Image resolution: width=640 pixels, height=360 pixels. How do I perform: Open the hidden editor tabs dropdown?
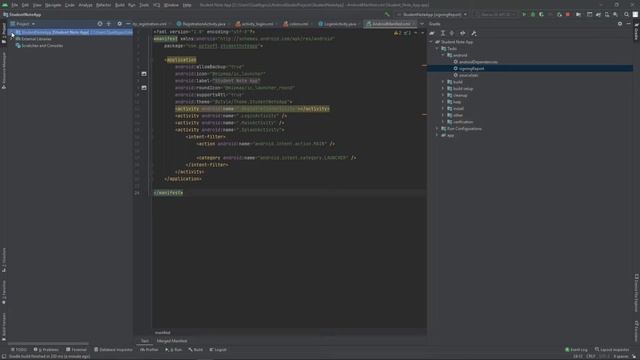[422, 24]
